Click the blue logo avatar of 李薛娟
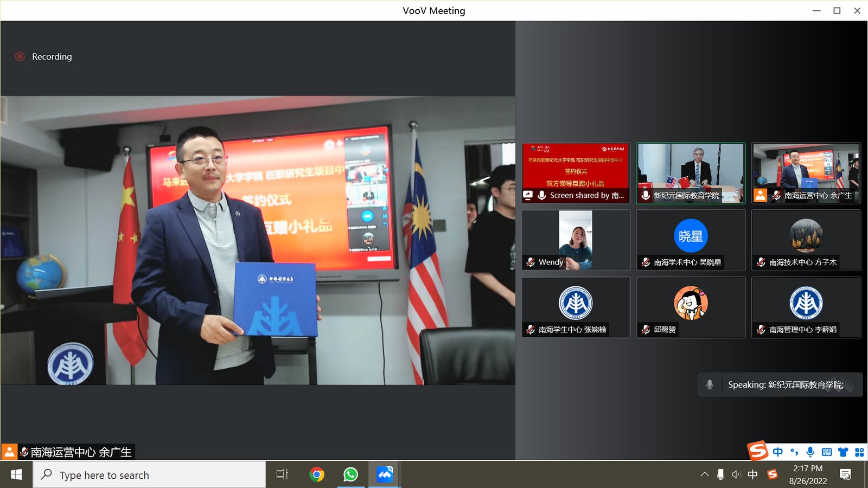 [x=806, y=303]
